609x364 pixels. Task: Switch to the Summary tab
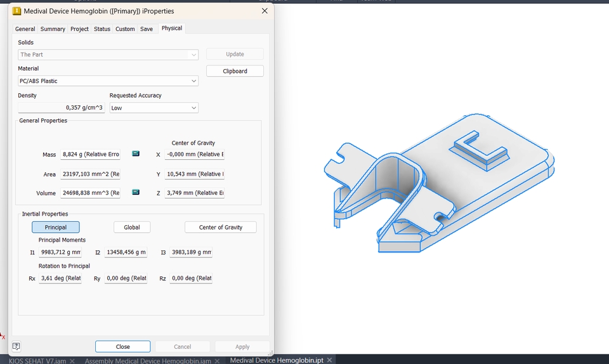pyautogui.click(x=53, y=29)
